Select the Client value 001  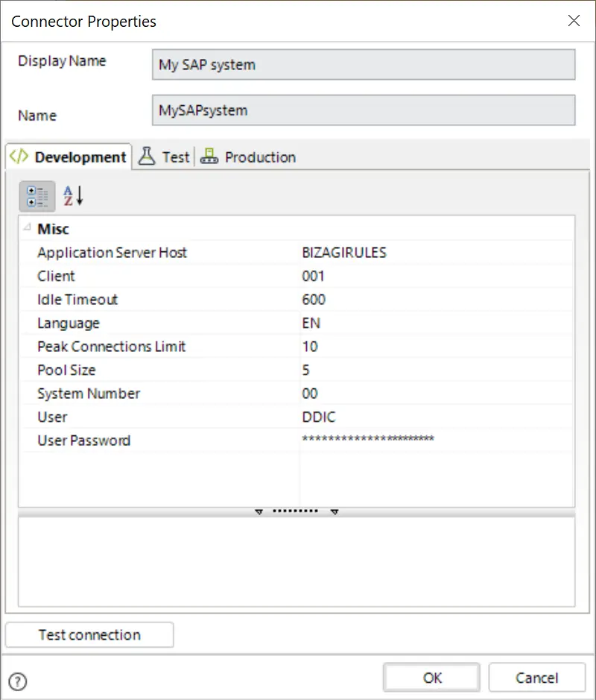click(313, 277)
